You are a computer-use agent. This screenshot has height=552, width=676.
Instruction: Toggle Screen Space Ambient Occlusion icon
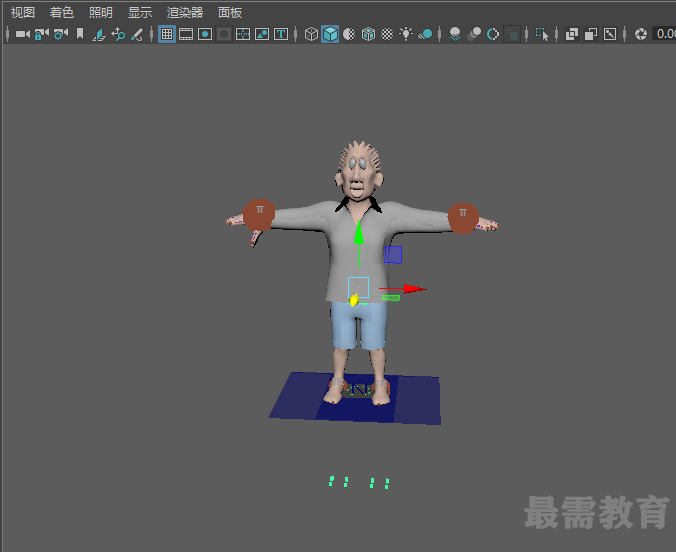455,34
